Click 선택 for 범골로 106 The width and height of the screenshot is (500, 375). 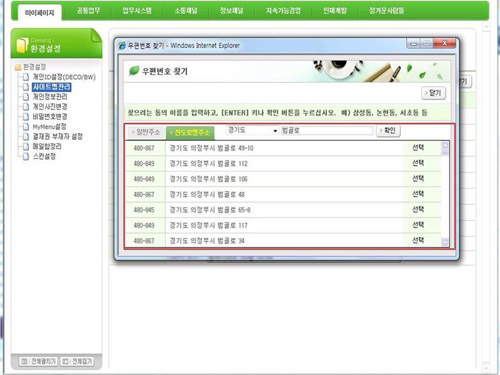pyautogui.click(x=418, y=178)
